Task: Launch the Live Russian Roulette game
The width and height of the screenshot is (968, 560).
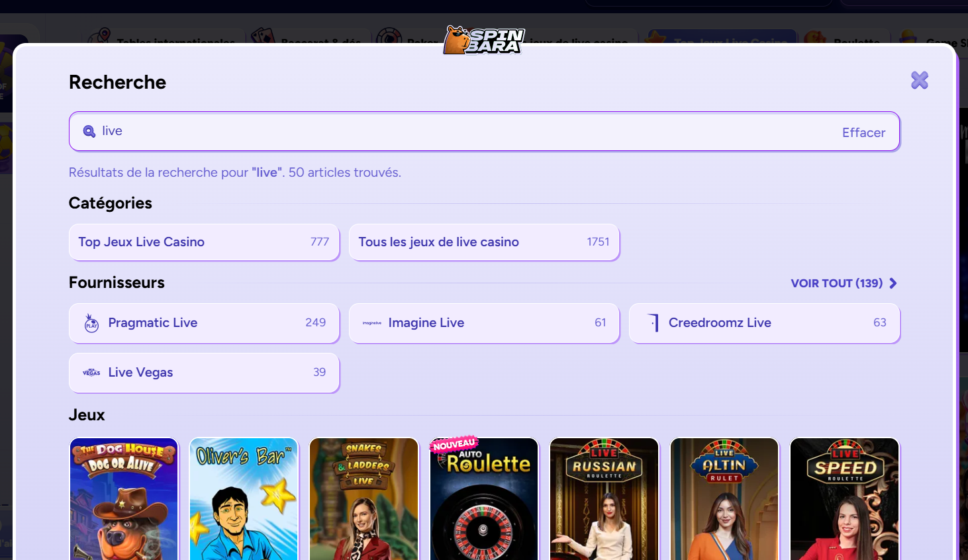Action: click(x=604, y=499)
